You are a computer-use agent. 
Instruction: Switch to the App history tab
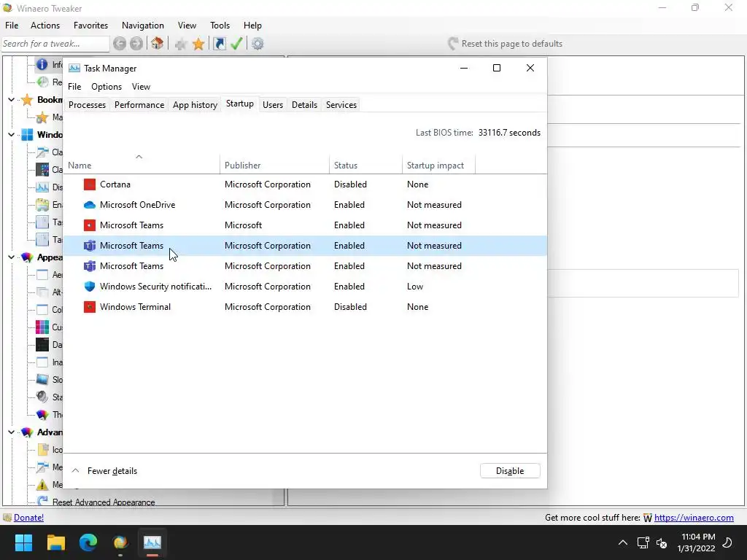point(195,105)
